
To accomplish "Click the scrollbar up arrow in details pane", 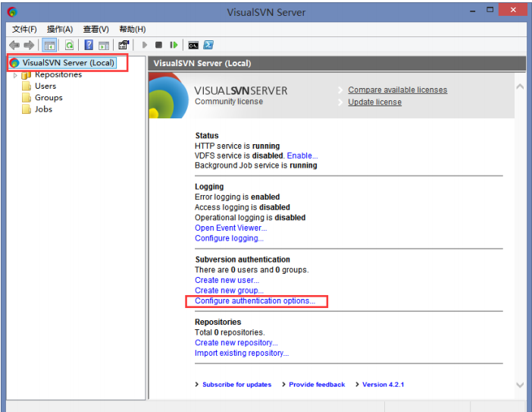I will 520,86.
